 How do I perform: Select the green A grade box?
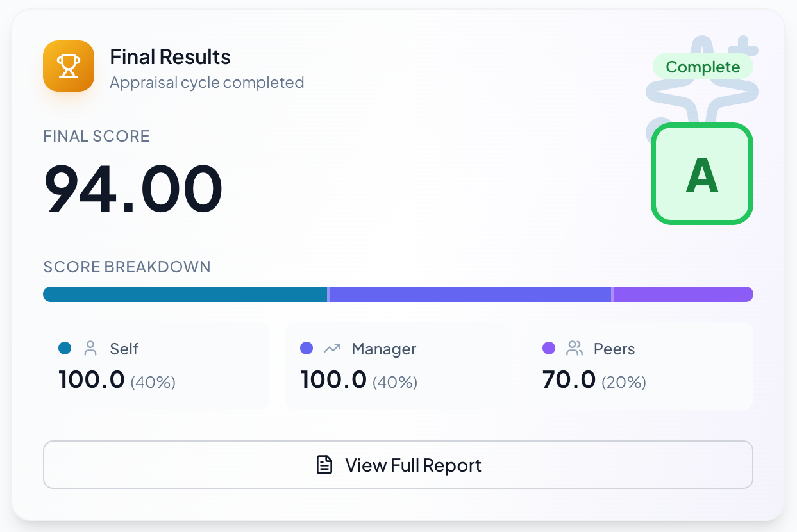coord(702,174)
